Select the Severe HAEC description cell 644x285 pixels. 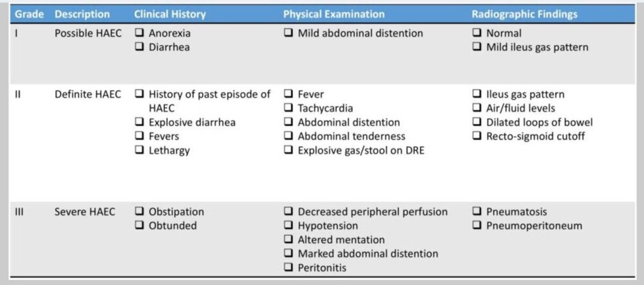point(85,212)
